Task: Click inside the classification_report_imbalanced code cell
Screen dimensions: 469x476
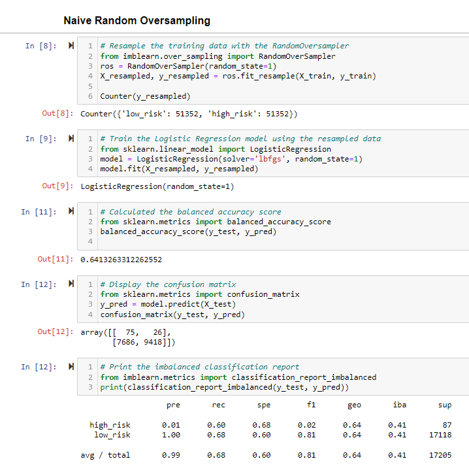Action: [273, 377]
